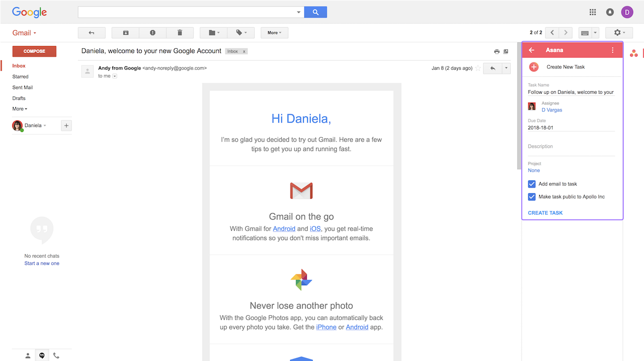Click the Task Name field
This screenshot has width=644, height=361.
tap(571, 92)
